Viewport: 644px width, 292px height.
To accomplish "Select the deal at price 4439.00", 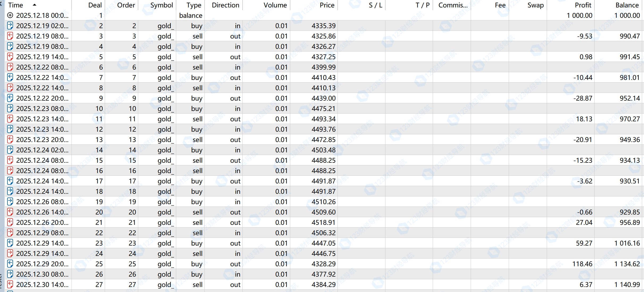I will click(323, 98).
